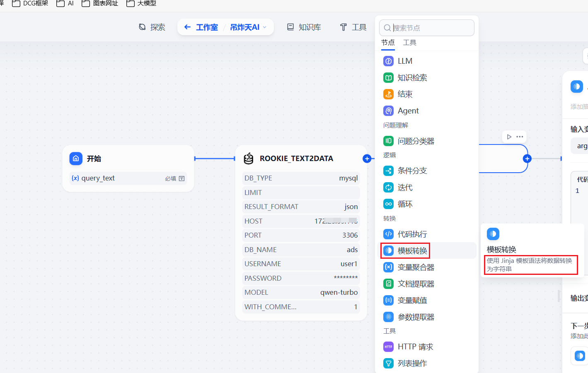Select the Agent node icon
This screenshot has width=588, height=373.
coord(388,111)
